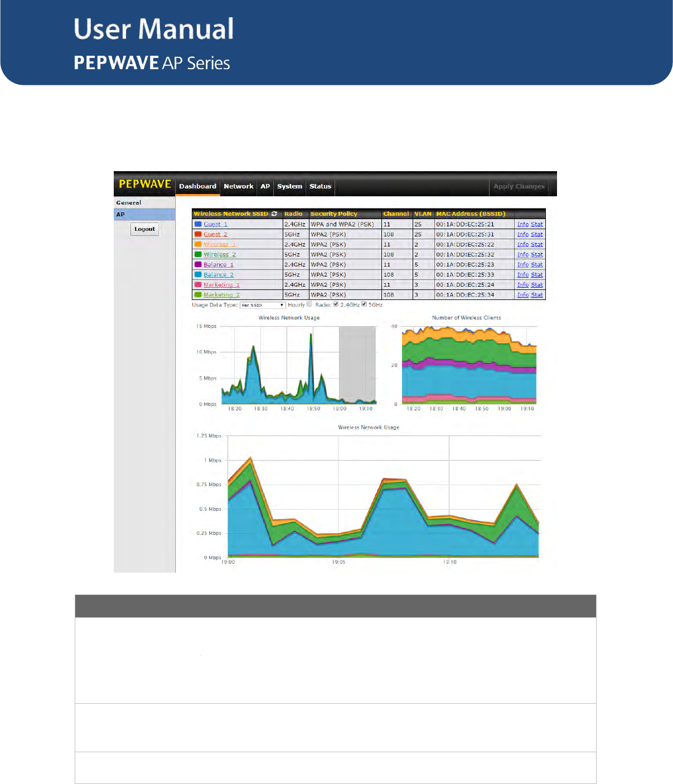Click the Stat link for Guest_2
The width and height of the screenshot is (673, 784).
pyautogui.click(x=537, y=234)
